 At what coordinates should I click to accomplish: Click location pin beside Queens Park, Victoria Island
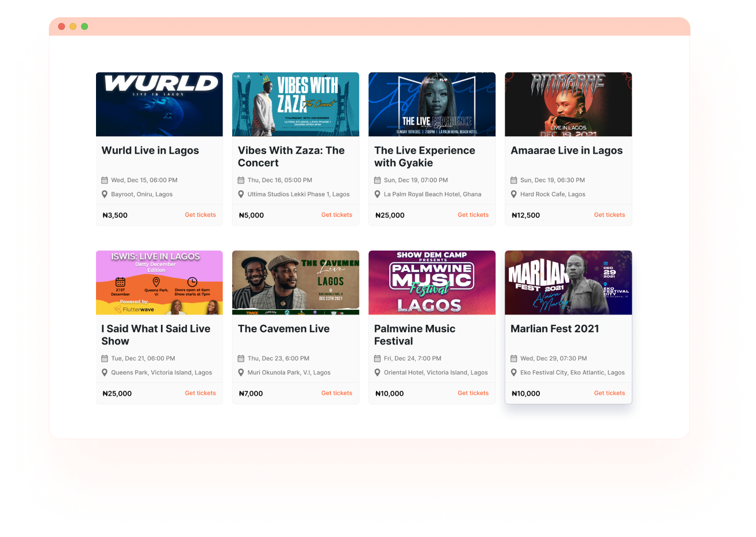[105, 373]
